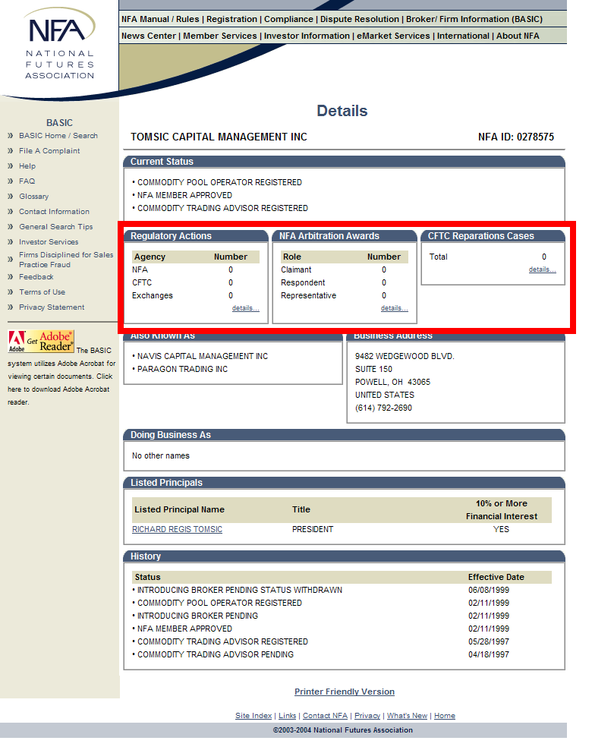
Task: Select effective date 06/08/1999
Action: 489,590
